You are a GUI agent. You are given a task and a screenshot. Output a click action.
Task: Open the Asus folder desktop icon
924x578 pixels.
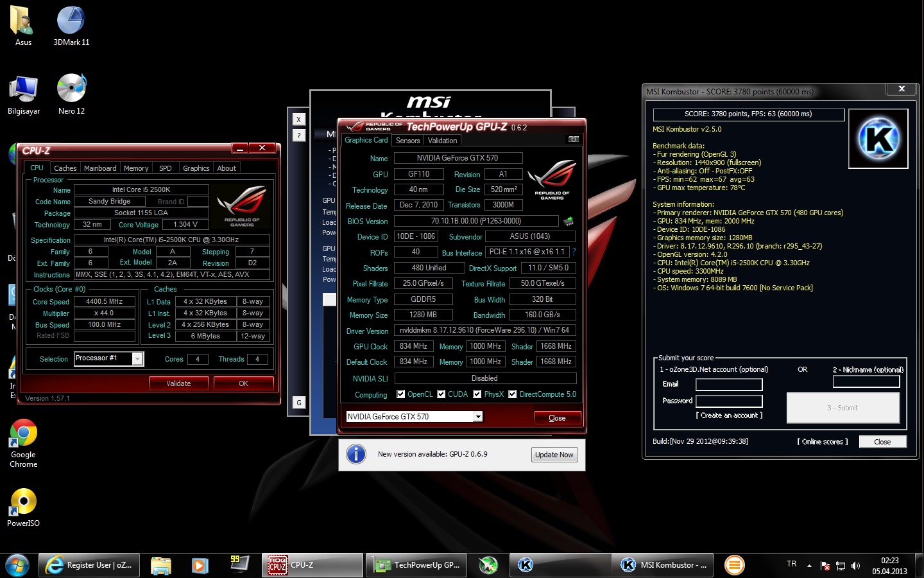(x=23, y=26)
